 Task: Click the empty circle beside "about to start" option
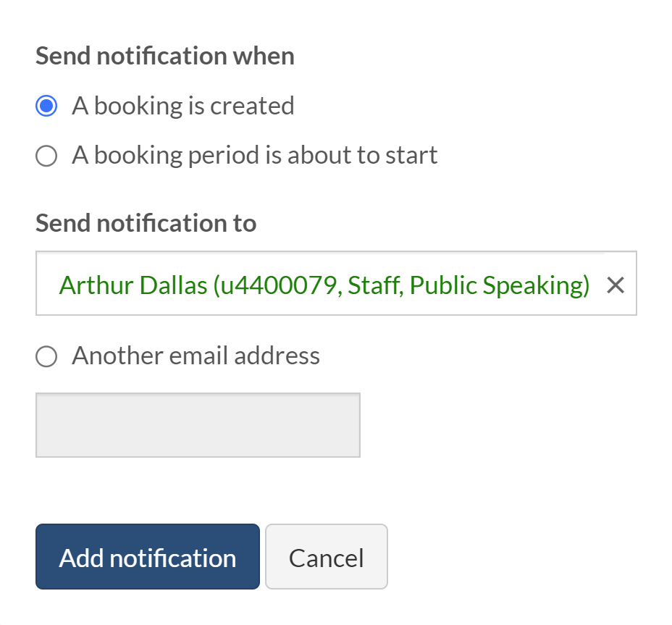[46, 156]
